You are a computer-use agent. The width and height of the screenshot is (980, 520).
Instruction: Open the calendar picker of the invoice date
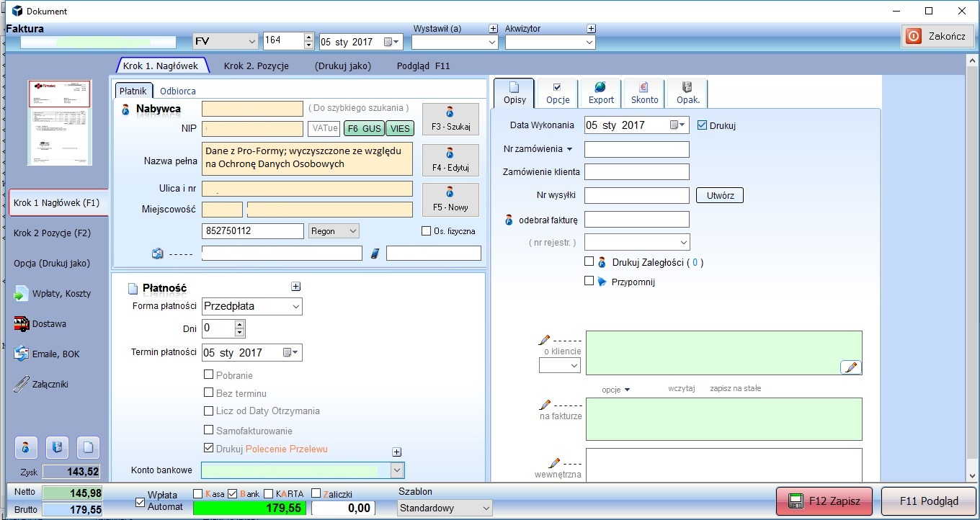click(392, 42)
